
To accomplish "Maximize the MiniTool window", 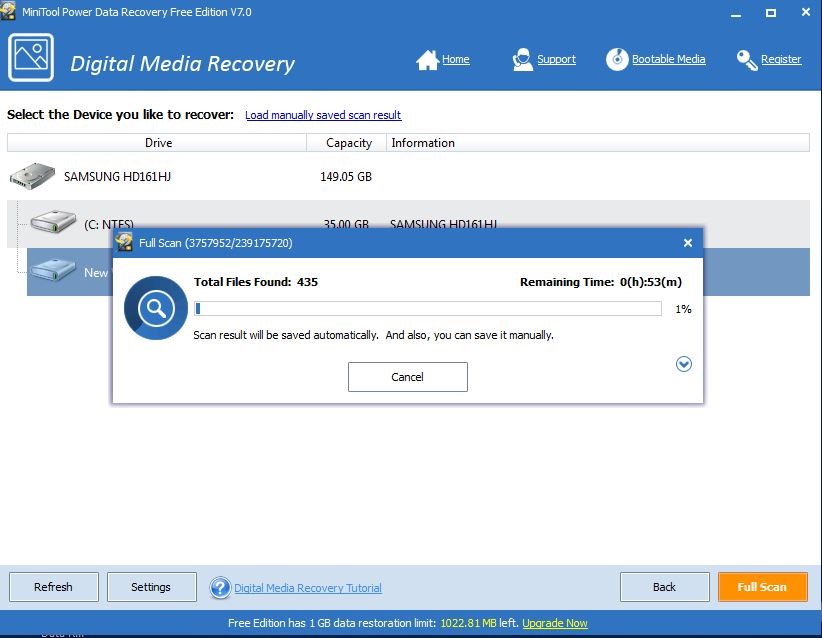I will (771, 13).
